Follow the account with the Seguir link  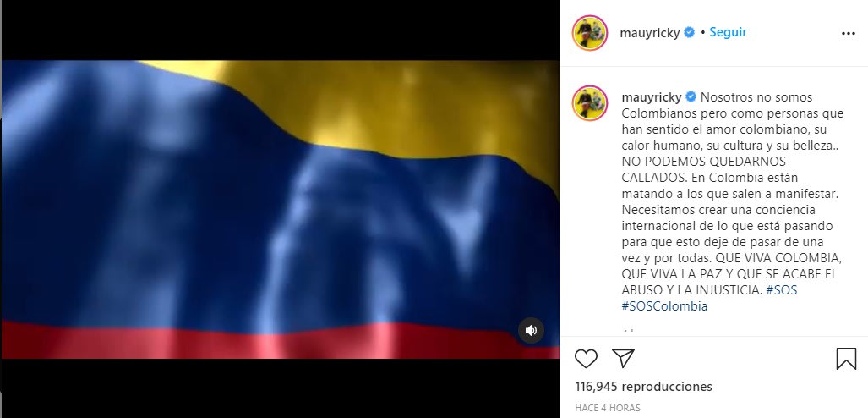click(728, 32)
